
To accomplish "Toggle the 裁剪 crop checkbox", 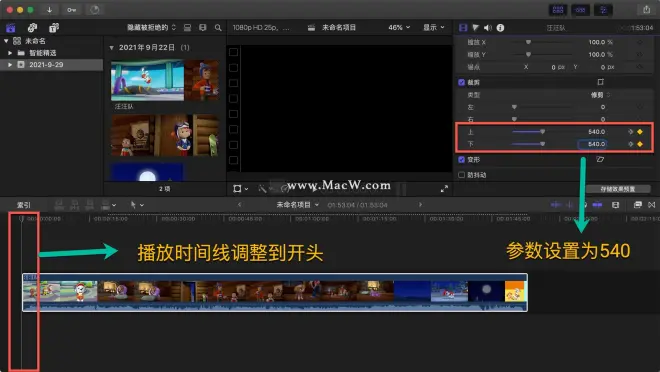I will coord(461,82).
